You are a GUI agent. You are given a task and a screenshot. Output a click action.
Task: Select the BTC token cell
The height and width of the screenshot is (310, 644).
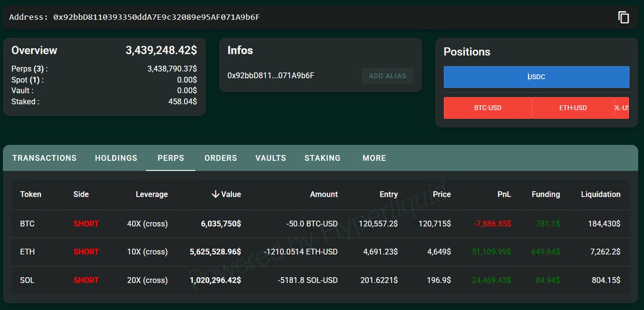27,224
